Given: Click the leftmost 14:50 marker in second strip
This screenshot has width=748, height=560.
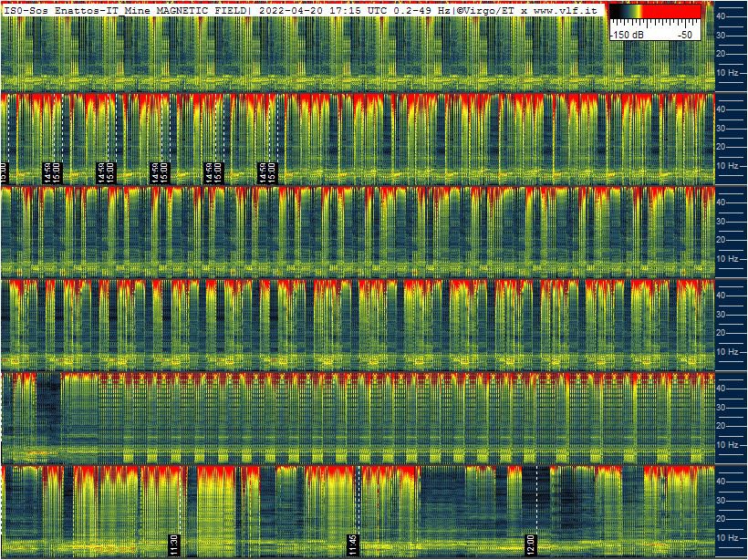Looking at the screenshot, I should 47,172.
